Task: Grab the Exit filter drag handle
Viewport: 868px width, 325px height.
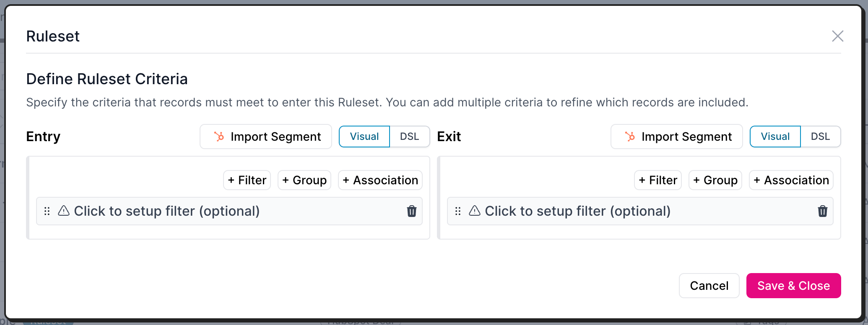Action: pyautogui.click(x=458, y=211)
